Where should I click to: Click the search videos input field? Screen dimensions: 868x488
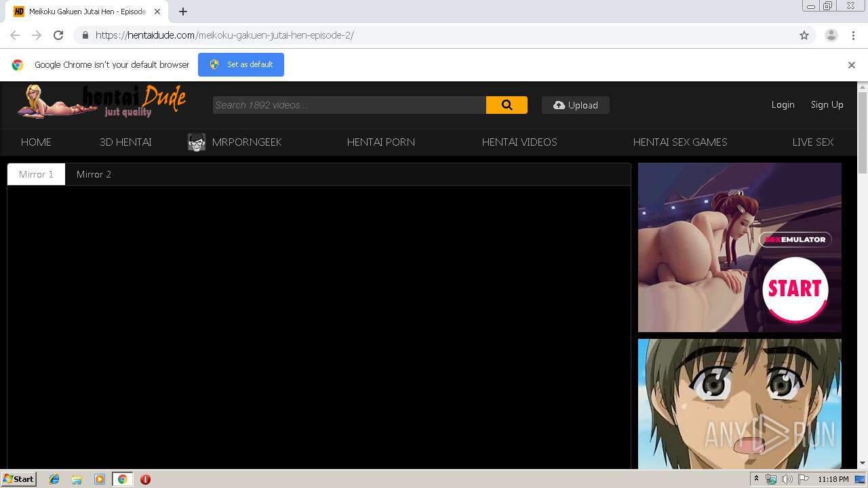(349, 105)
